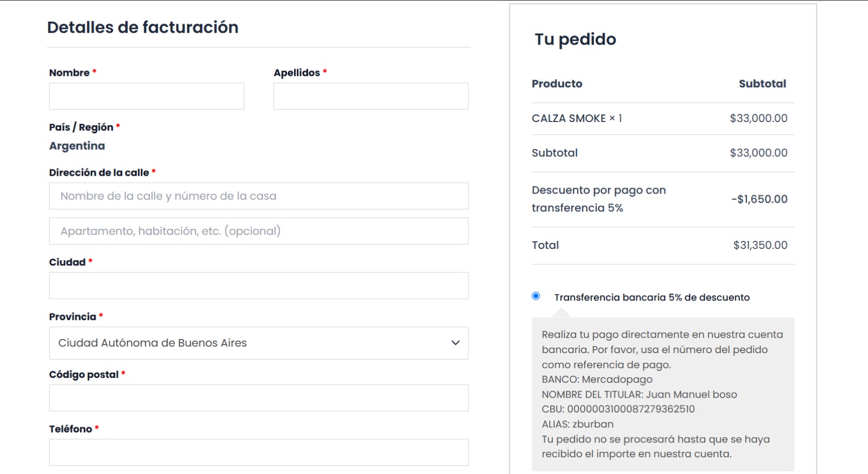
Task: Focus the Ciudad input box
Action: 258,286
